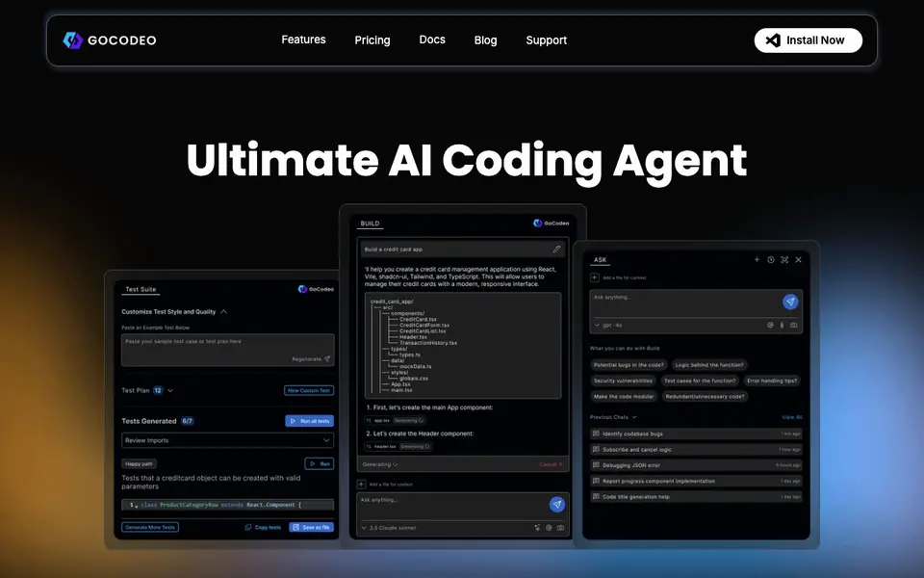Screen dimensions: 924x578
Task: Click GoCodeo logo in BUILD panel
Action: tap(551, 223)
